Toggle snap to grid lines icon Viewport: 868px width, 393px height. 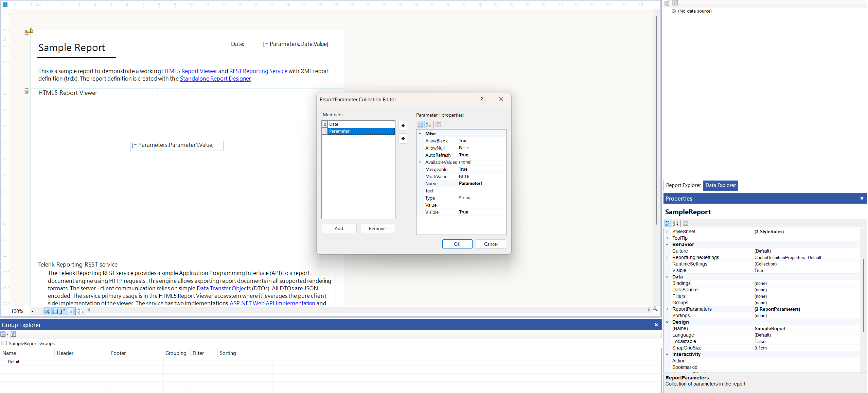click(47, 311)
